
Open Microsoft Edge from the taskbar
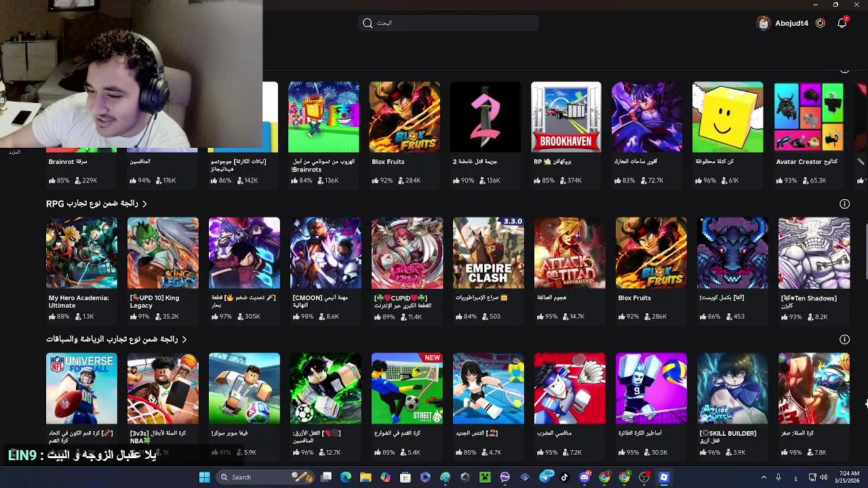coord(346,477)
